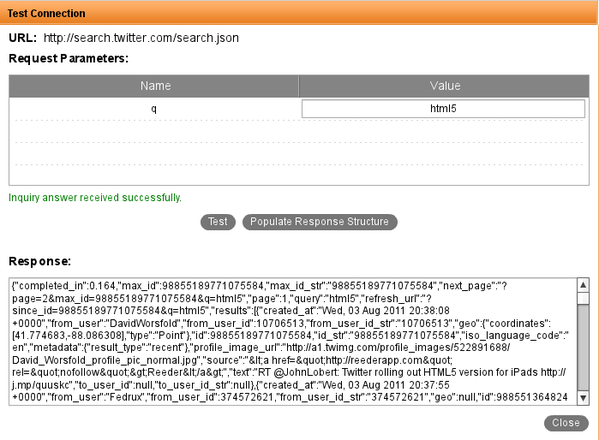Click the Response label
This screenshot has width=599, height=440.
pos(40,261)
